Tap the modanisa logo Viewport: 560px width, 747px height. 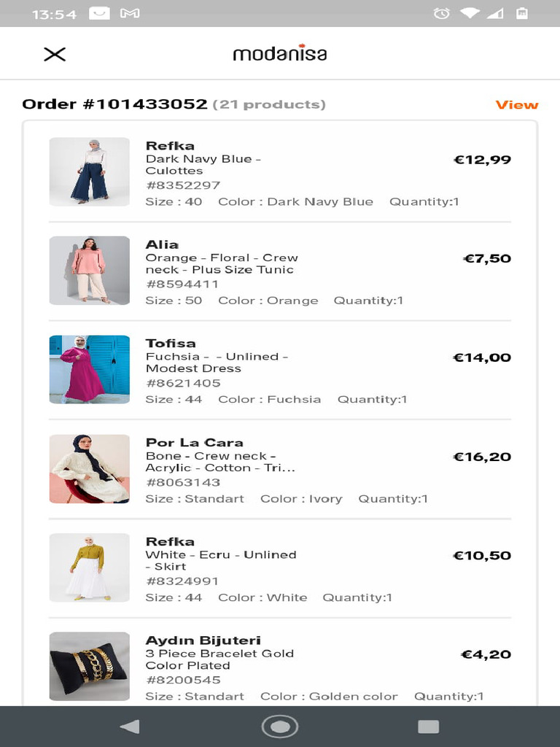(x=280, y=54)
